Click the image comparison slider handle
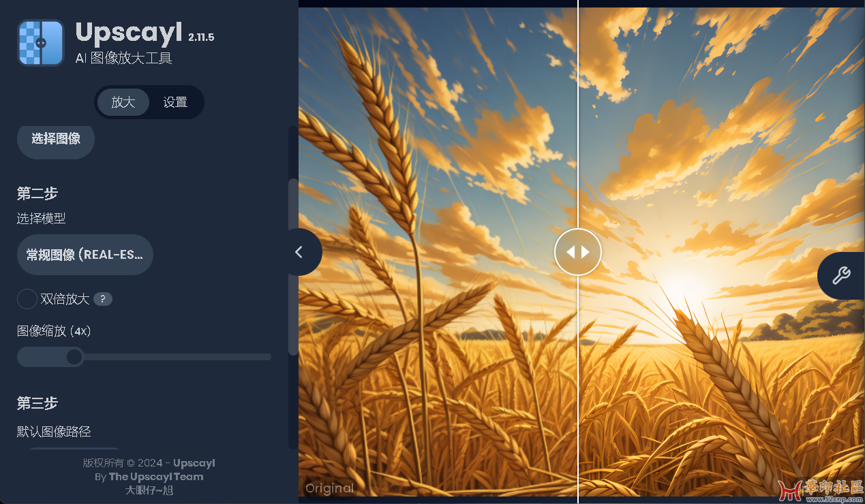This screenshot has width=865, height=504. [578, 252]
